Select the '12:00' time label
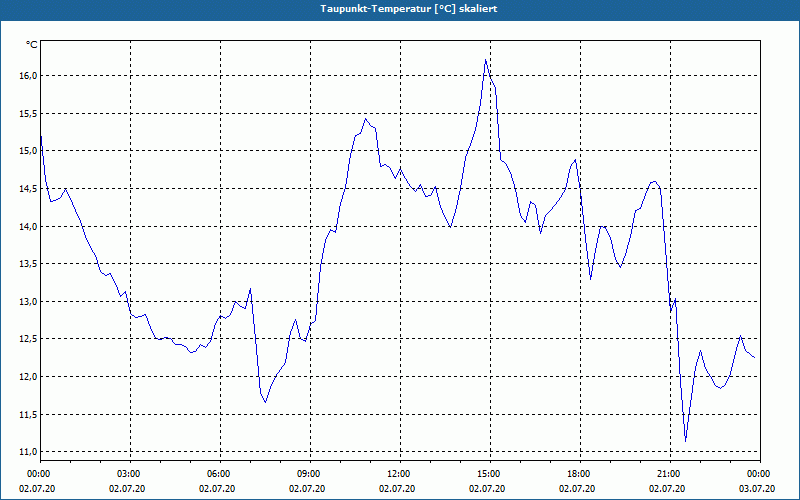The width and height of the screenshot is (800, 500). [397, 473]
